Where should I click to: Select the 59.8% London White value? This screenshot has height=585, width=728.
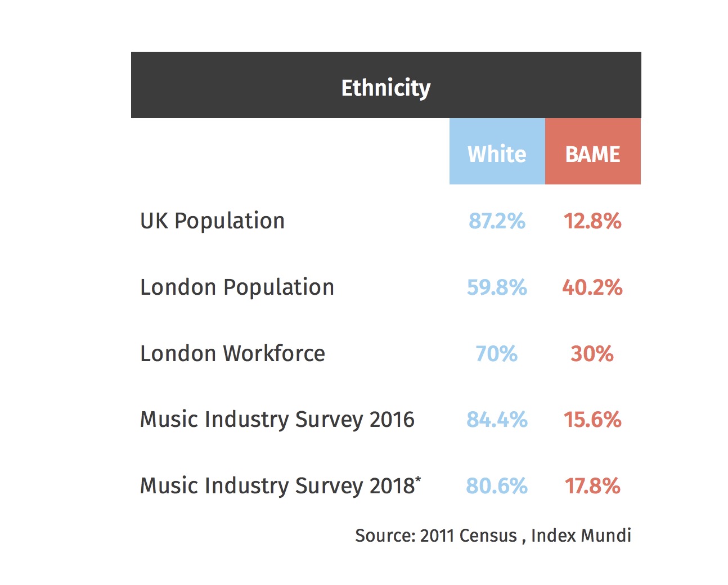pos(497,287)
